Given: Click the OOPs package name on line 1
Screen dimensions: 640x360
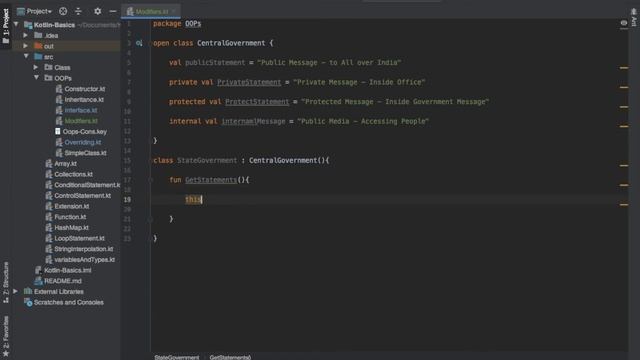Looking at the screenshot, I should [x=193, y=23].
